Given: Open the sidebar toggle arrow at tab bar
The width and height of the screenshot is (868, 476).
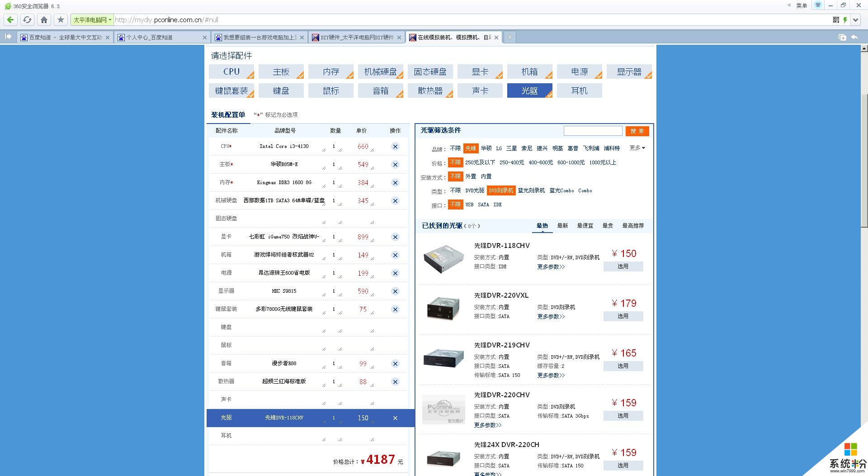Looking at the screenshot, I should [x=8, y=37].
